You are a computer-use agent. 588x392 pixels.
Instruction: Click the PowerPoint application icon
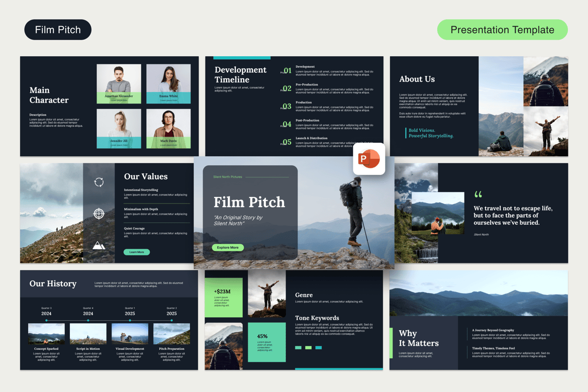tap(369, 159)
